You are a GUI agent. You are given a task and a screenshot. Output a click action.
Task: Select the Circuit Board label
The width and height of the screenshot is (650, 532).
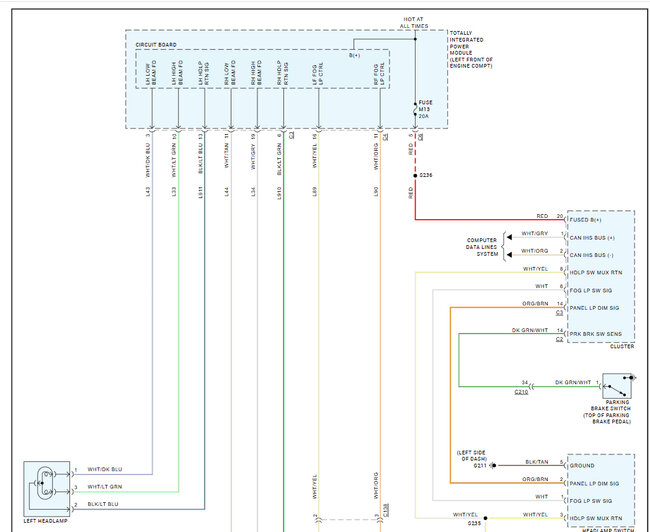(x=156, y=45)
